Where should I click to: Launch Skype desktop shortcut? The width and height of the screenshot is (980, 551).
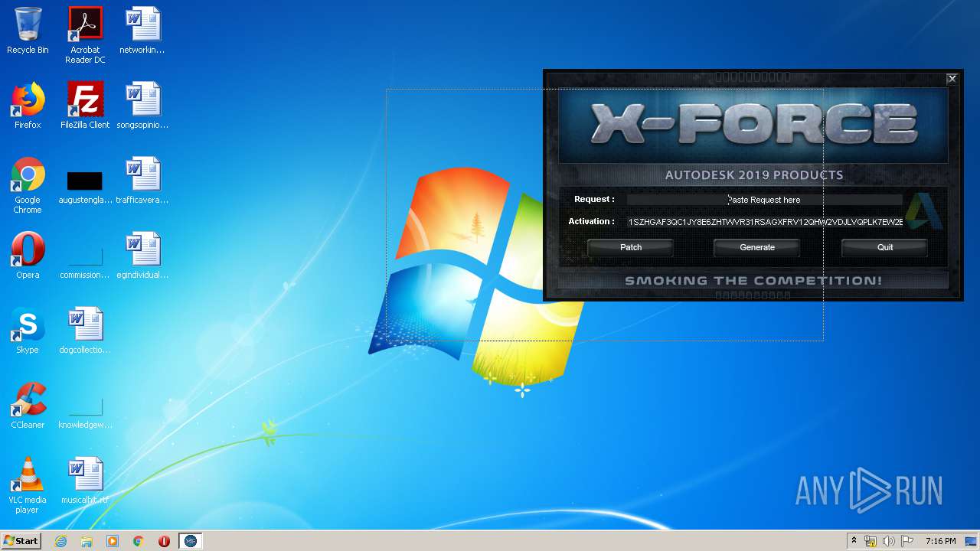28,331
